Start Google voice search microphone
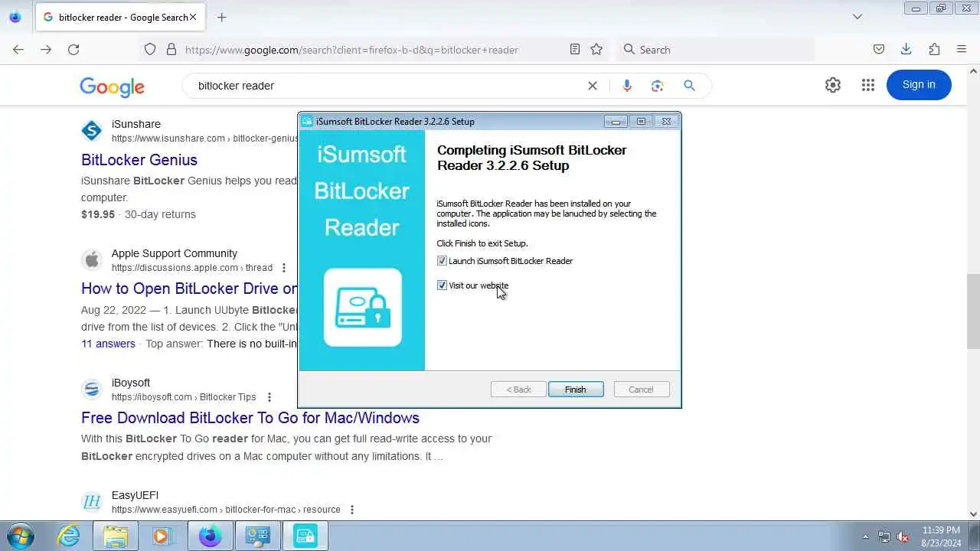This screenshot has width=980, height=551. (x=627, y=86)
